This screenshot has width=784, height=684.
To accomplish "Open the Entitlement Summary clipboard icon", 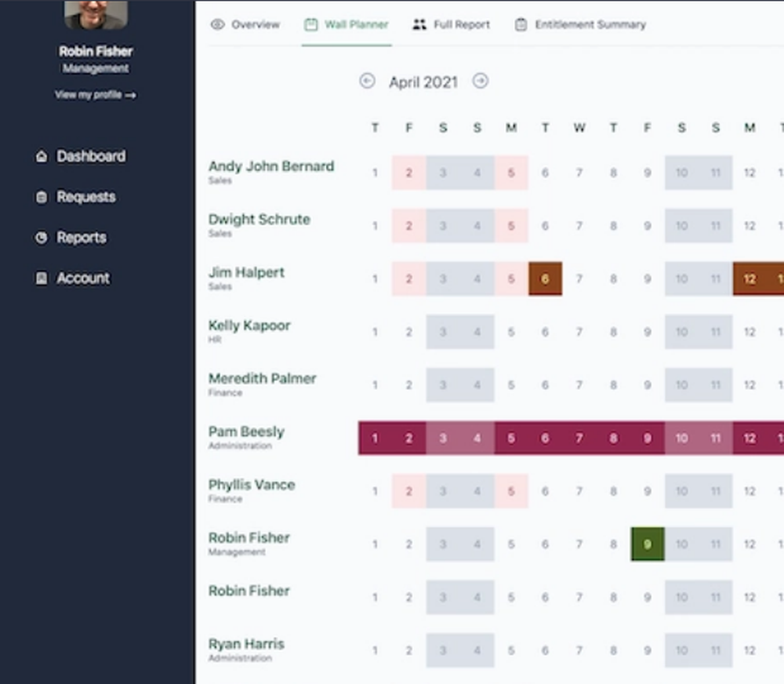I will (520, 24).
